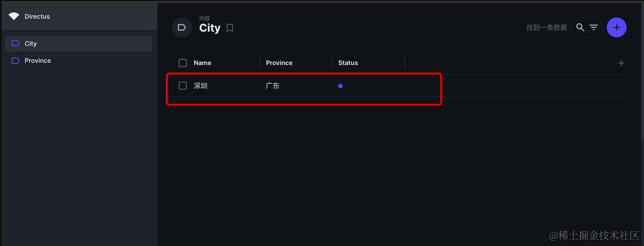
Task: Click the purple status dot
Action: pos(340,86)
